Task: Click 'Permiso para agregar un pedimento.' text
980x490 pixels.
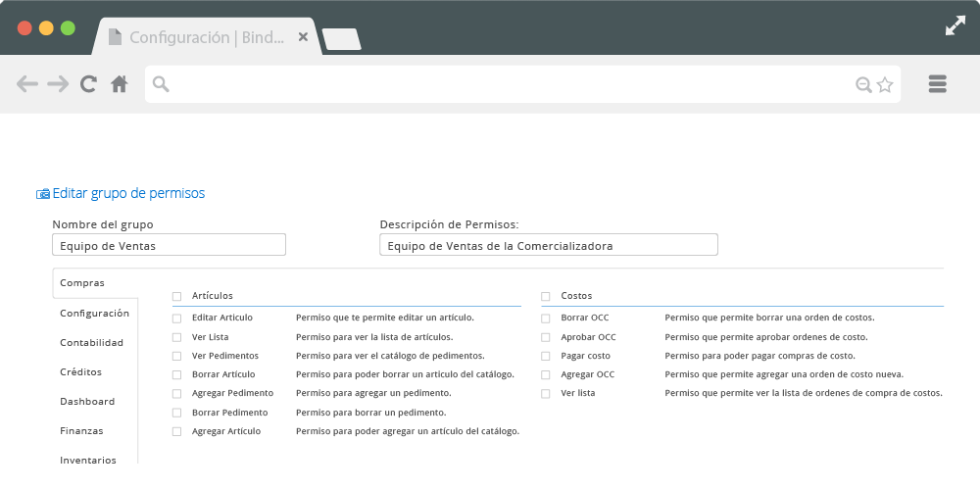Action: coord(373,393)
